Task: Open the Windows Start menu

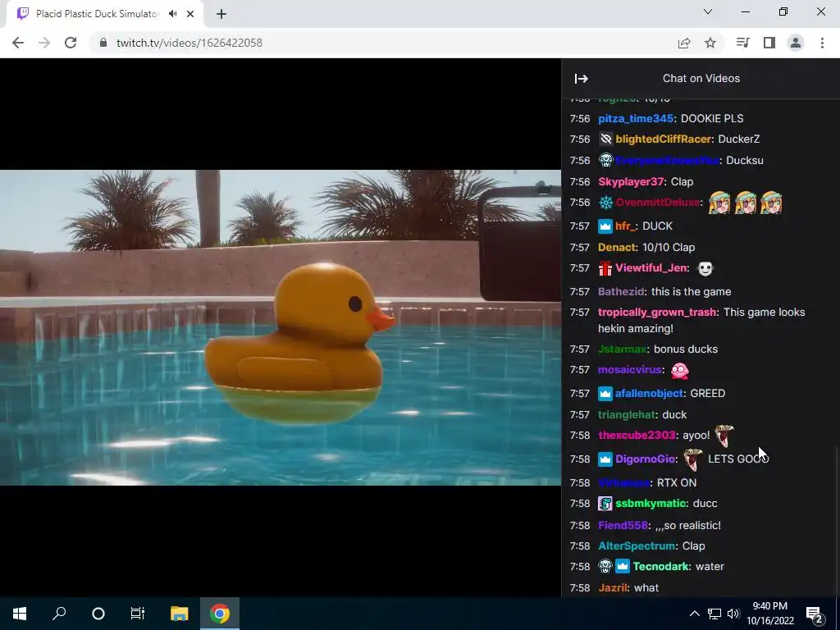Action: click(20, 614)
